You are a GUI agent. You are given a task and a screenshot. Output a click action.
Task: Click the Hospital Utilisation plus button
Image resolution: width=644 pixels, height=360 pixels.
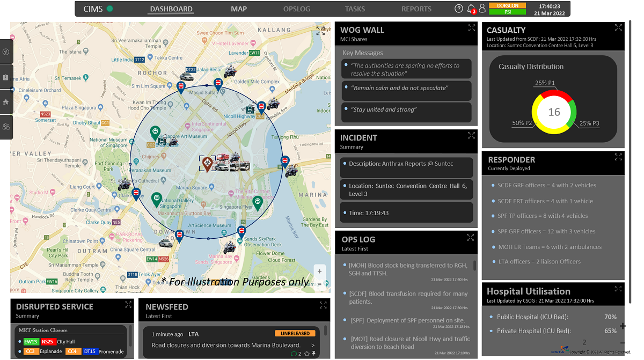(x=623, y=326)
